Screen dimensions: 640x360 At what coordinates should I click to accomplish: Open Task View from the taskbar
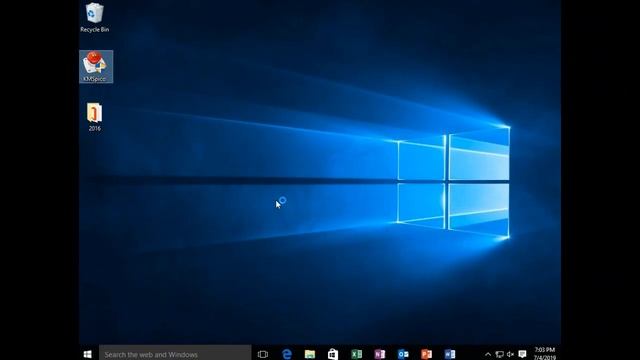pos(263,354)
